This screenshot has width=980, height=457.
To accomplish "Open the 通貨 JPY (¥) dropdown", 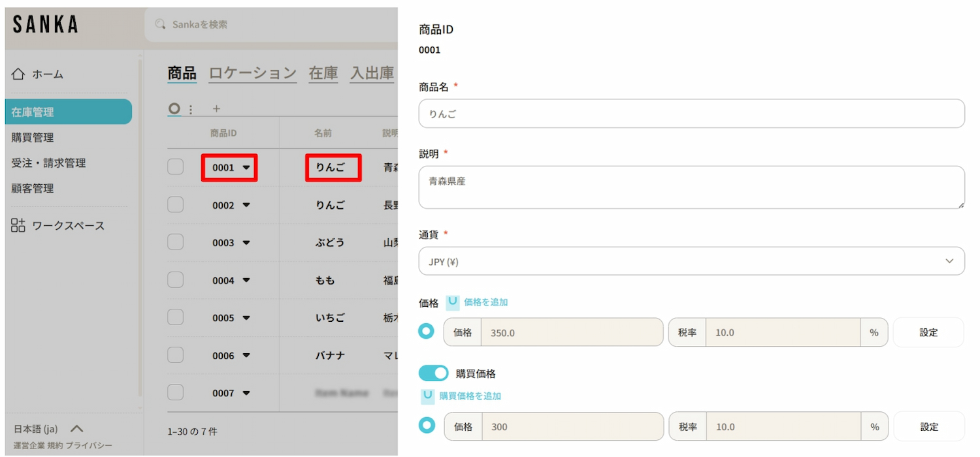I will coord(691,261).
